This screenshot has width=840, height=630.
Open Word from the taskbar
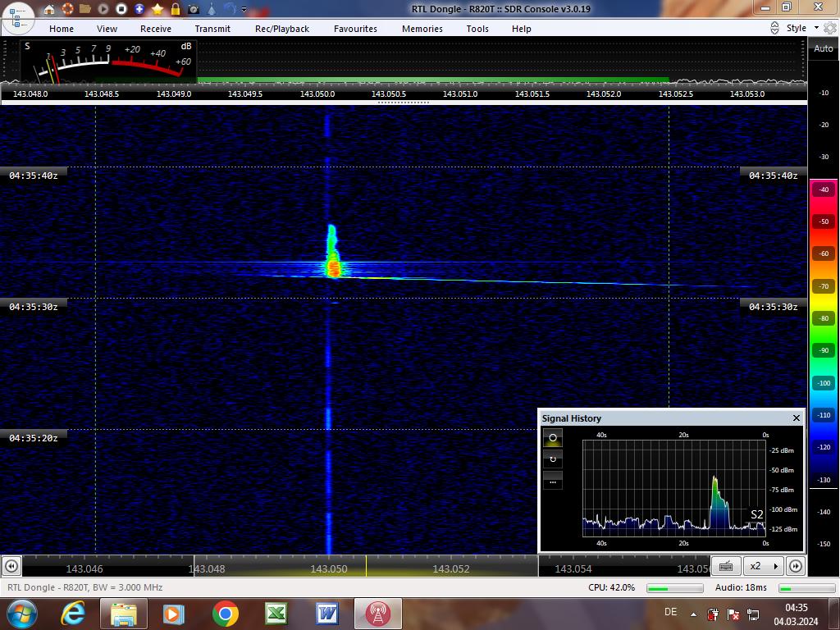[x=326, y=614]
